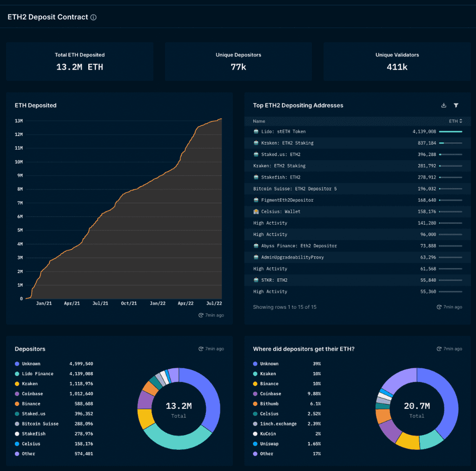Click the Staked.us 396,288 progress bar

coord(450,154)
